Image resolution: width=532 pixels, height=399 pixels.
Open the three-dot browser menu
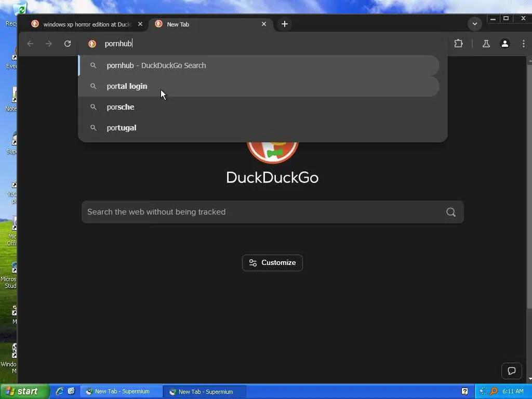click(524, 44)
